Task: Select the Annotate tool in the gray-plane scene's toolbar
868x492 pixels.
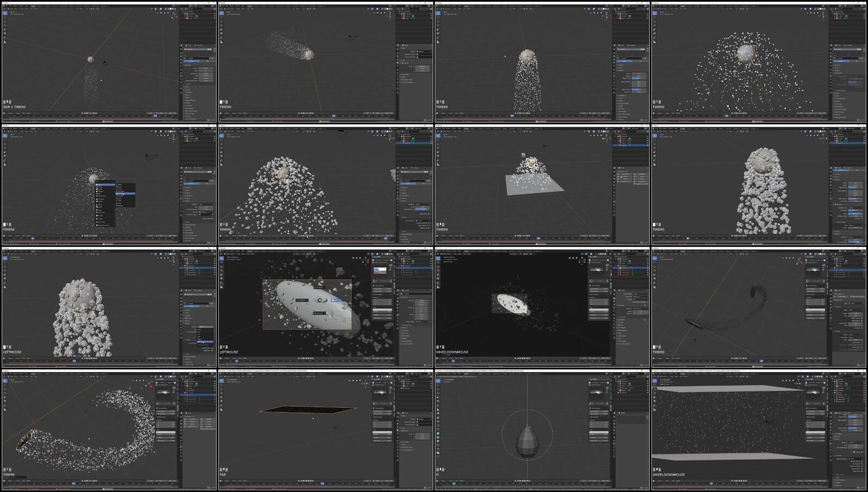Action: tap(438, 160)
